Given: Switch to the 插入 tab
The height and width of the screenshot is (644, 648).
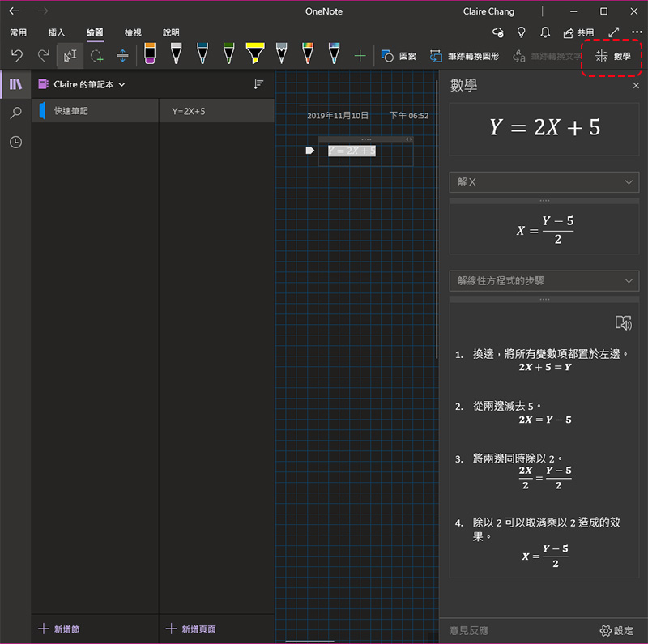Looking at the screenshot, I should pos(57,32).
